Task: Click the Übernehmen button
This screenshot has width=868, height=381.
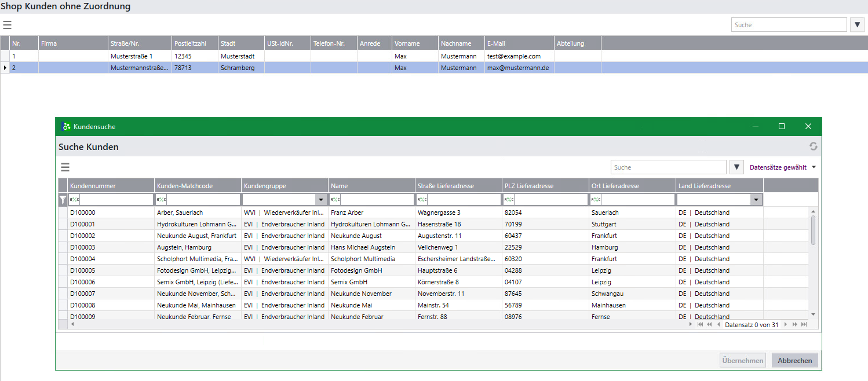Action: tap(742, 360)
